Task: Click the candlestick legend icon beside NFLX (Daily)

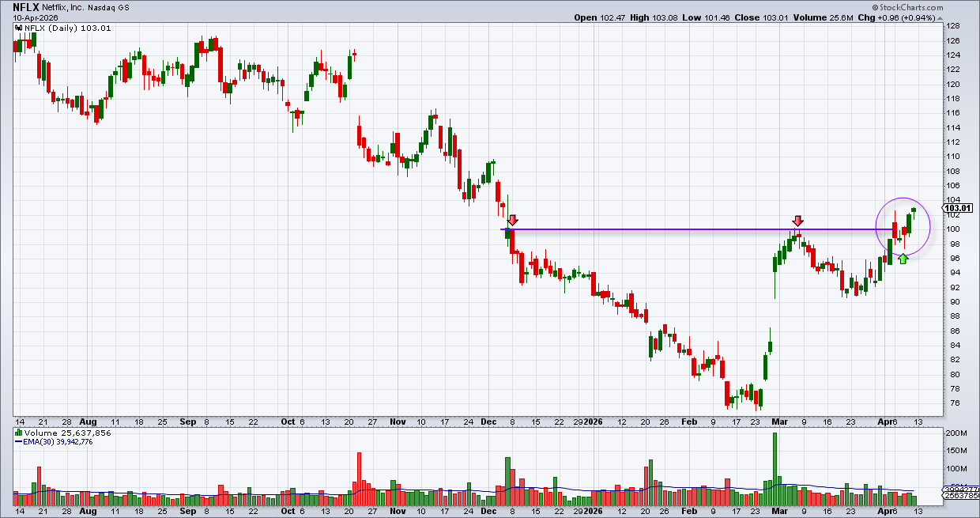Action: [x=19, y=28]
